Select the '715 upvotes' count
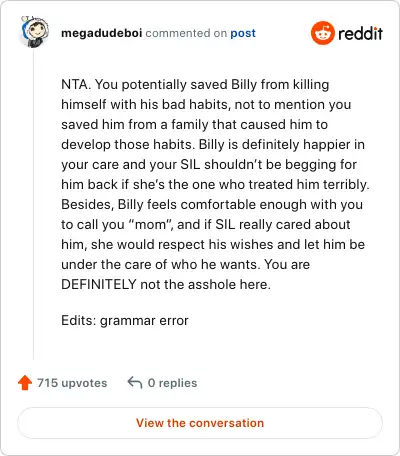Image resolution: width=400 pixels, height=456 pixels. tap(72, 383)
